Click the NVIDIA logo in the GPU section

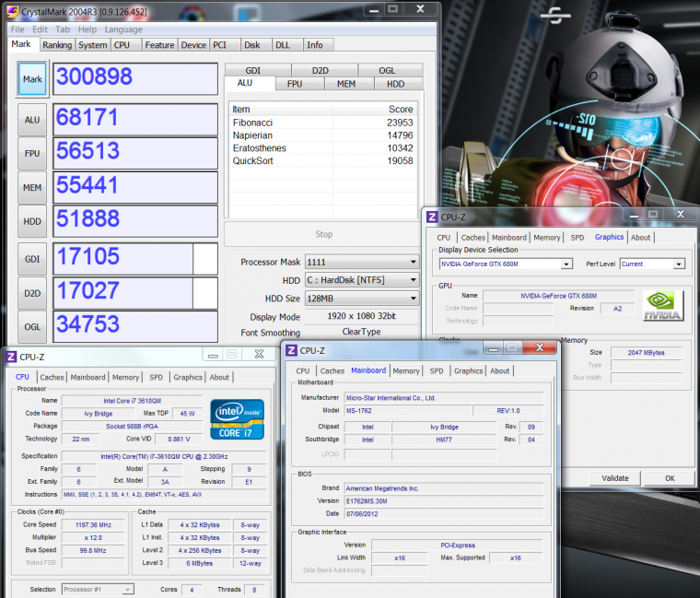tap(663, 305)
